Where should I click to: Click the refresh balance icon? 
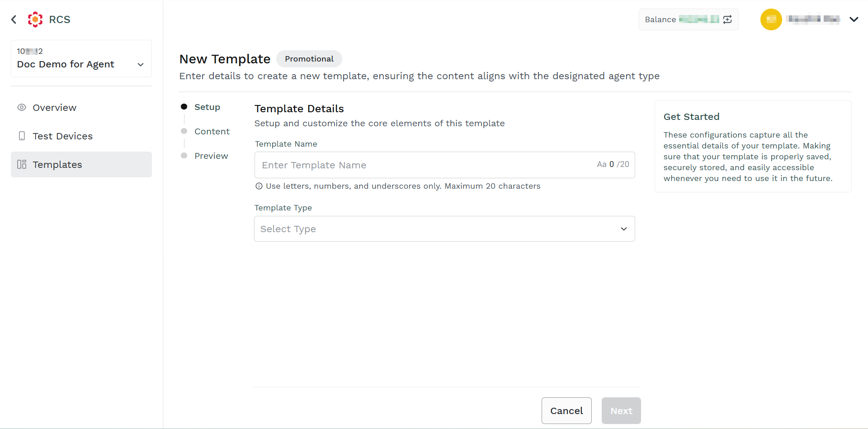click(x=727, y=19)
